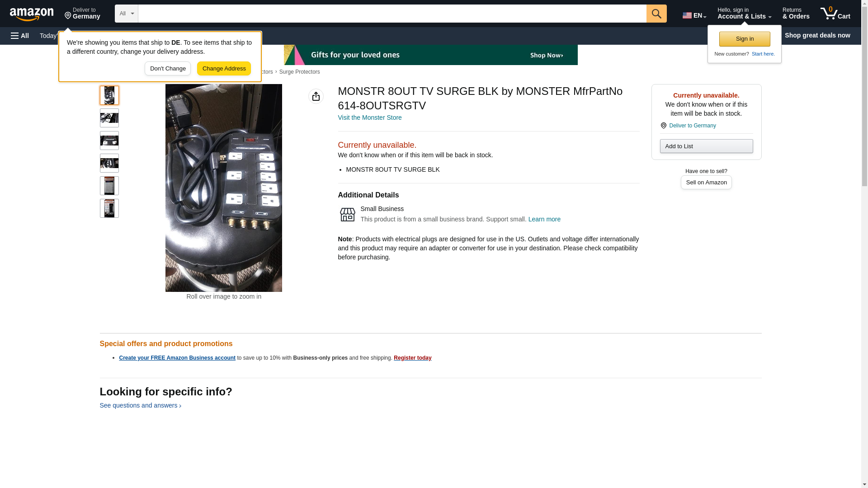This screenshot has width=868, height=488.
Task: Visit the Monster Store link
Action: (370, 117)
